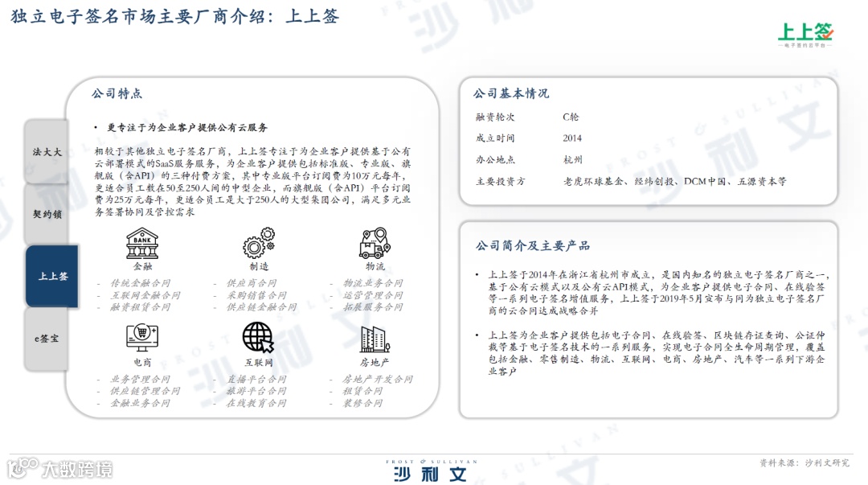This screenshot has height=485, width=868.
Task: Click the 融资轮次 label
Action: click(x=495, y=117)
